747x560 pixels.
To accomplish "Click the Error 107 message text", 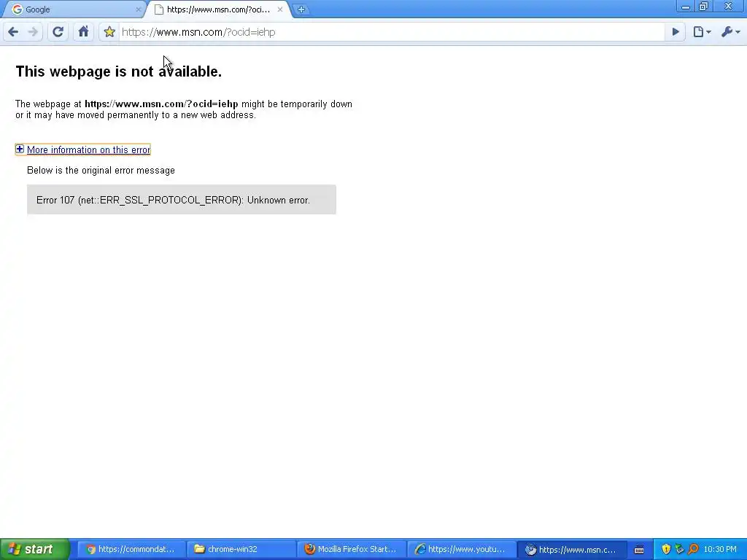I will coord(173,200).
